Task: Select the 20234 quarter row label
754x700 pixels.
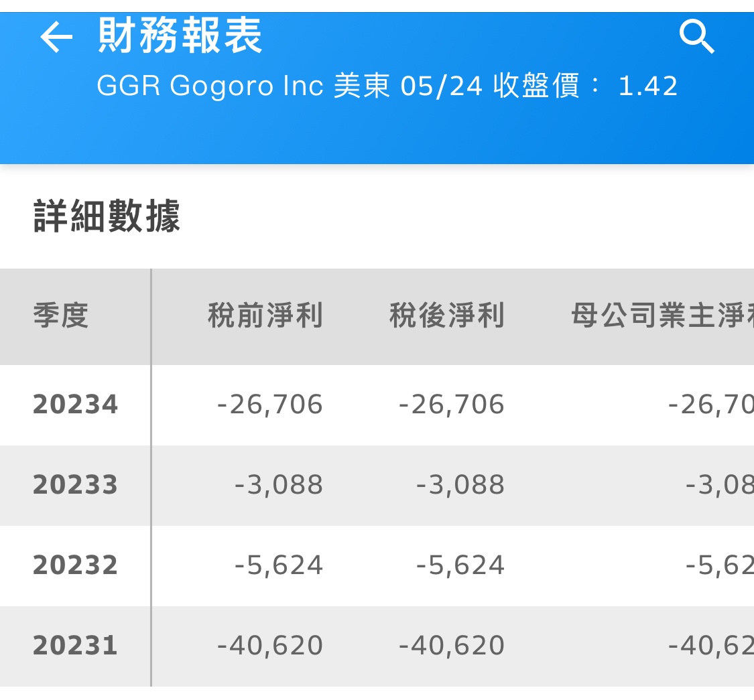Action: [x=75, y=405]
